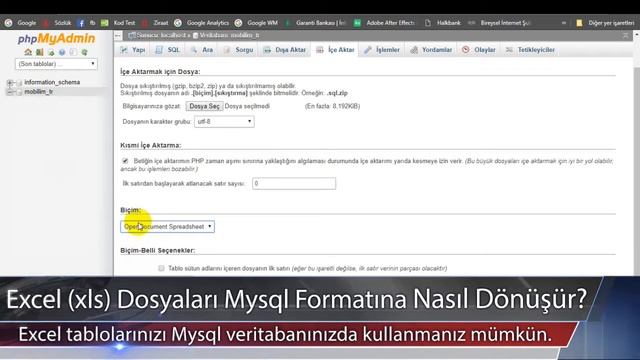Click the fifth icon in the phpMyAdmin sidebar row
This screenshot has width=640, height=360.
tap(73, 52)
